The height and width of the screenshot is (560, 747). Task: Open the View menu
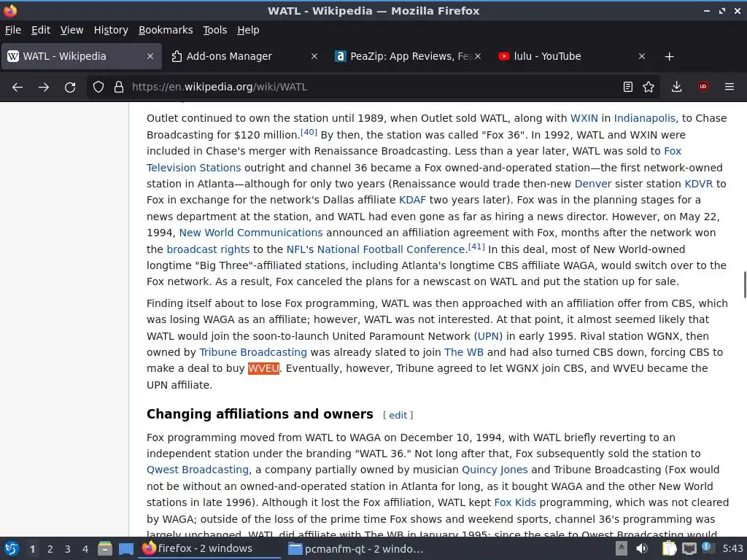pyautogui.click(x=71, y=30)
